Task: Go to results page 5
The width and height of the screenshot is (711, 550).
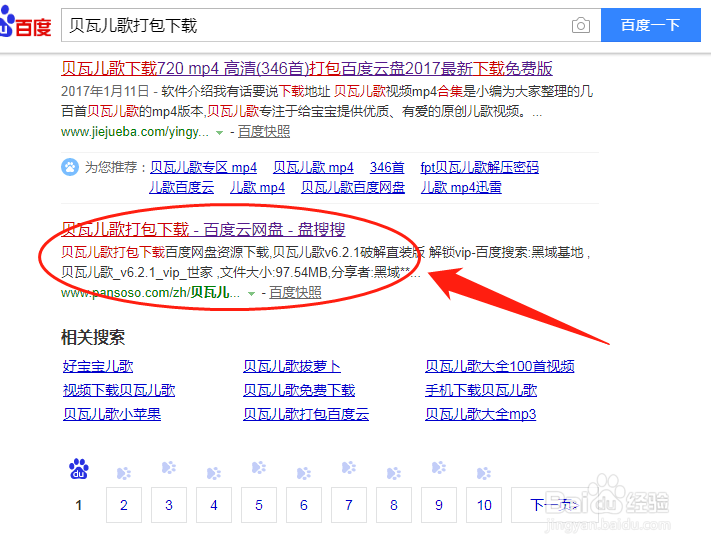Action: (x=259, y=505)
